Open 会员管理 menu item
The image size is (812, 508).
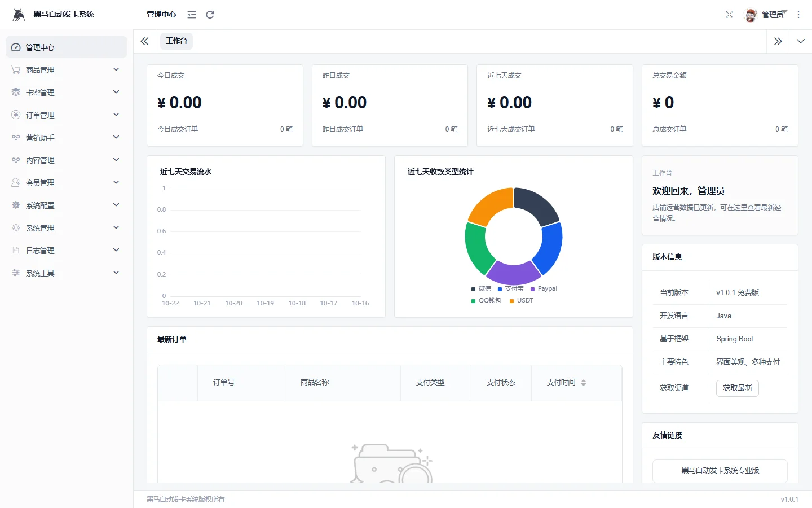(67, 182)
